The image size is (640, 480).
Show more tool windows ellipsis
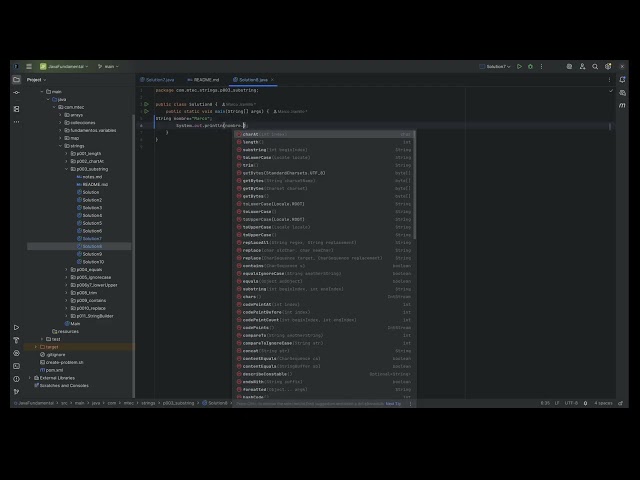[x=16, y=122]
